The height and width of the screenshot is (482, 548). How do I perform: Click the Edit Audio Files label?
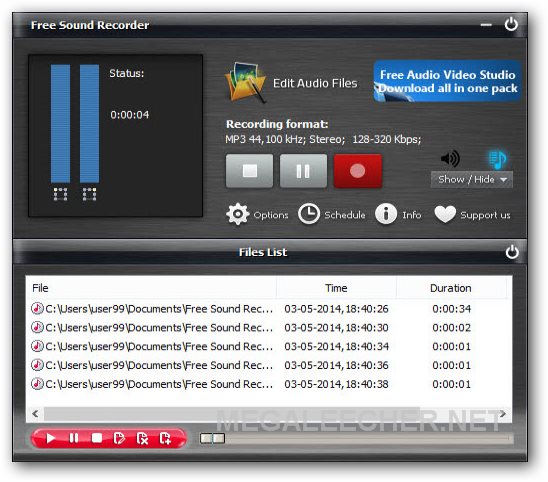[315, 83]
